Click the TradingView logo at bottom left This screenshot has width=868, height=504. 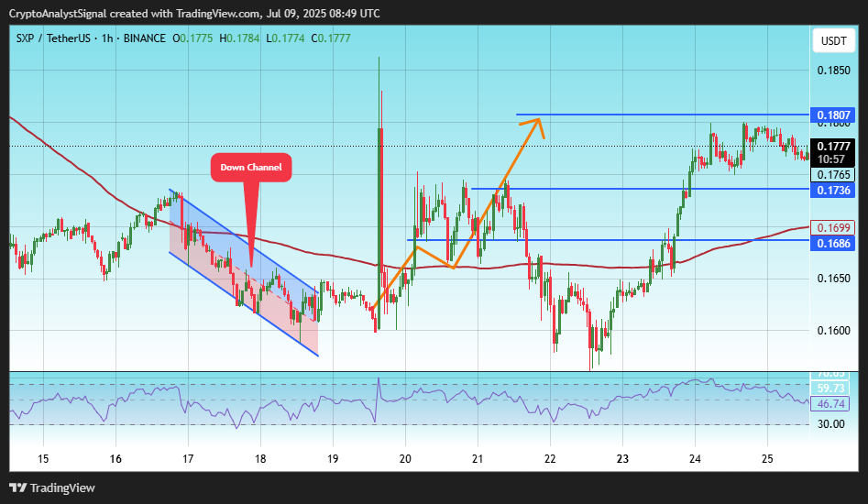click(52, 488)
